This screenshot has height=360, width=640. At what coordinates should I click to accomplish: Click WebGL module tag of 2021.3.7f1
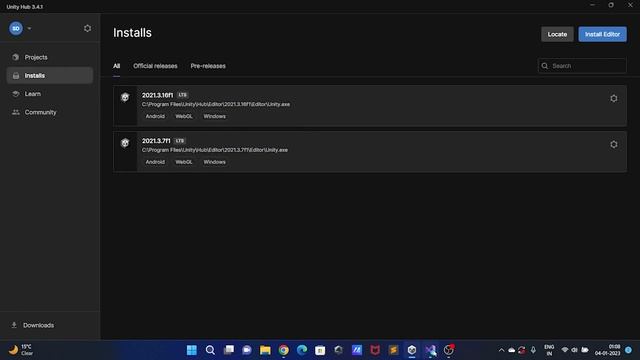[x=184, y=162]
